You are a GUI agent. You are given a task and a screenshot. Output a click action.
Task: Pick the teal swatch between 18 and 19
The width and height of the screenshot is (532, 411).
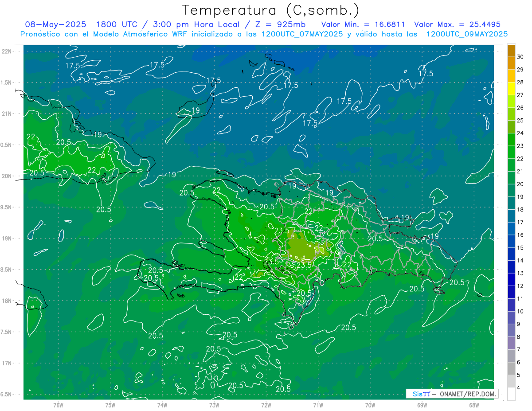(x=511, y=203)
